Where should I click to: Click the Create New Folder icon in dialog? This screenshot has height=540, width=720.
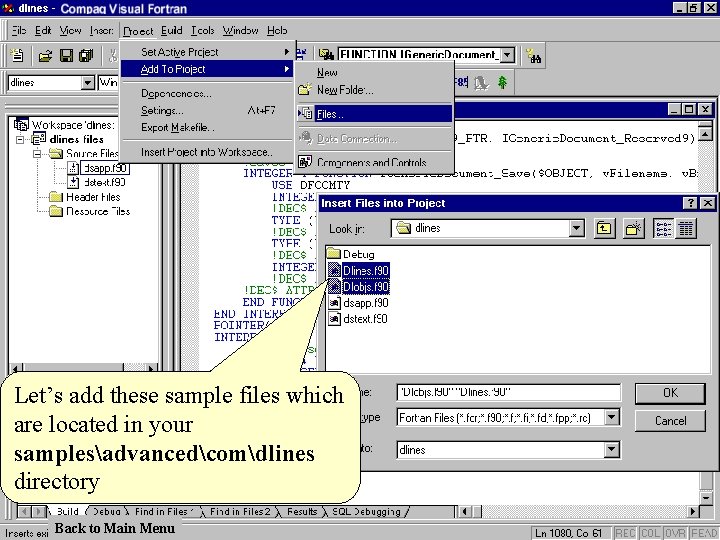[634, 228]
